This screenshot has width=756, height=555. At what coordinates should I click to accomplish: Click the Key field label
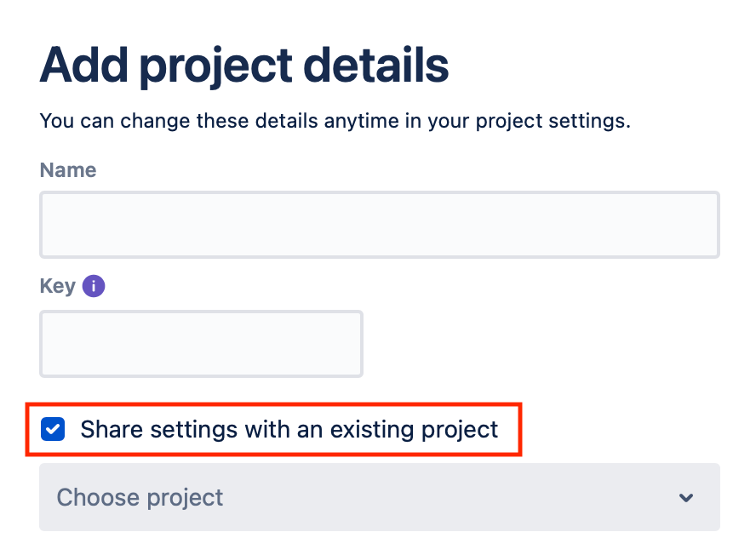(x=57, y=286)
